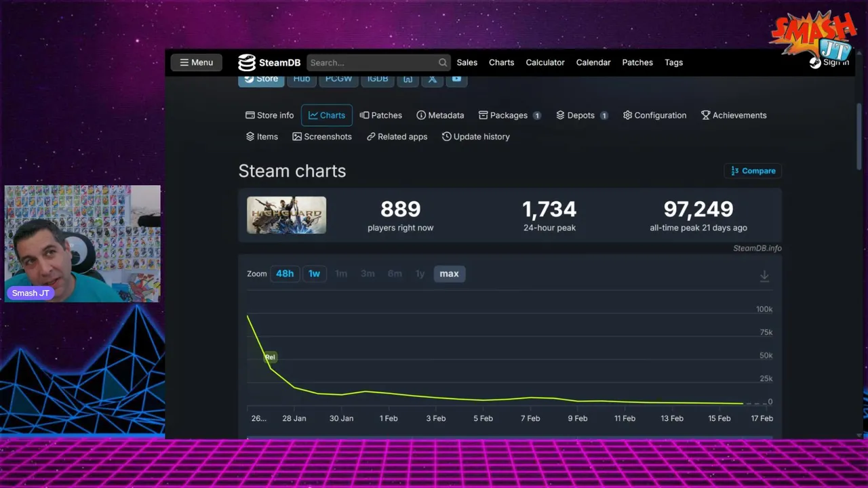The width and height of the screenshot is (868, 488).
Task: Open Patches in the top navigation
Action: [x=637, y=62]
